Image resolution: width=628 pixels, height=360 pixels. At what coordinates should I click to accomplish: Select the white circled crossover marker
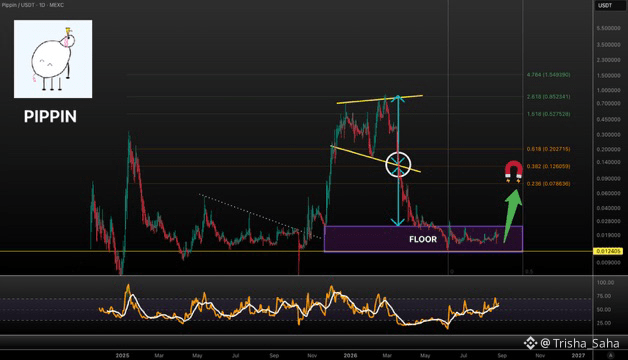point(398,164)
